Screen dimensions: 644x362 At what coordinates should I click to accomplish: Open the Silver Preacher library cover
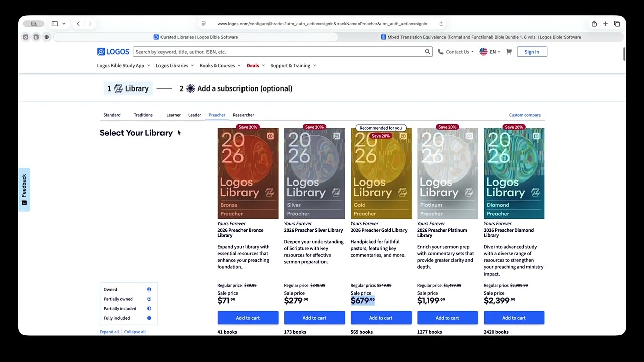[314, 173]
